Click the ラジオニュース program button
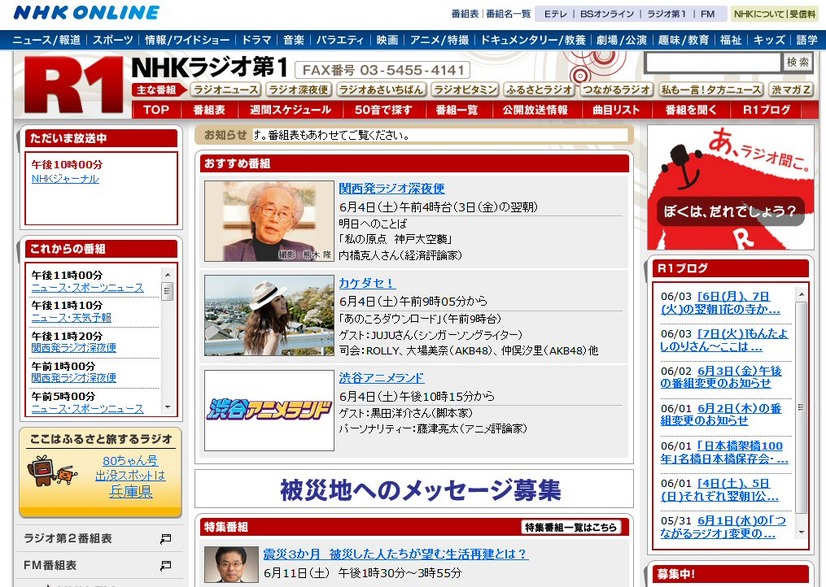Viewport: 826px width, 587px height. 225,90
